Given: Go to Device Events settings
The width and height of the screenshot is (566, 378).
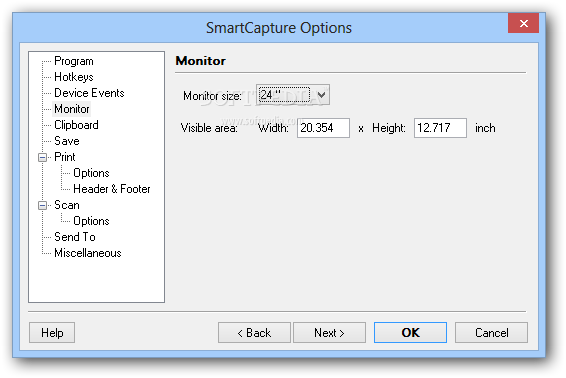Looking at the screenshot, I should [x=89, y=93].
